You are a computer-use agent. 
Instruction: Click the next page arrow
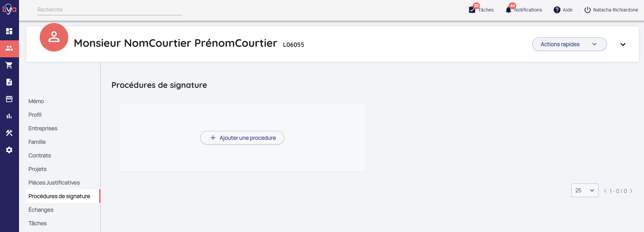coord(631,191)
